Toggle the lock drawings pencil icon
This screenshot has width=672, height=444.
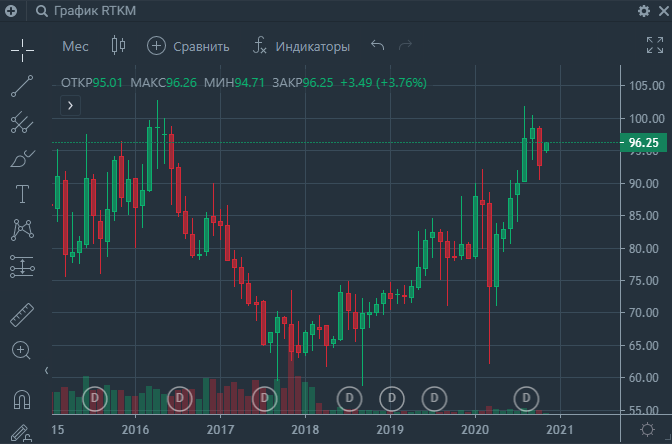21,434
